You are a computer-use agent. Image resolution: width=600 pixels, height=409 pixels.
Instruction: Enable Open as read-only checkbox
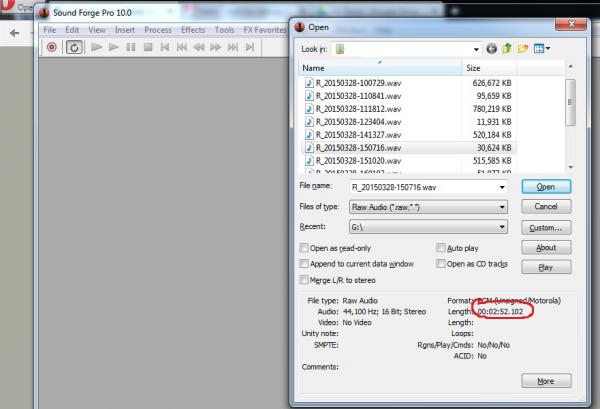tap(305, 247)
